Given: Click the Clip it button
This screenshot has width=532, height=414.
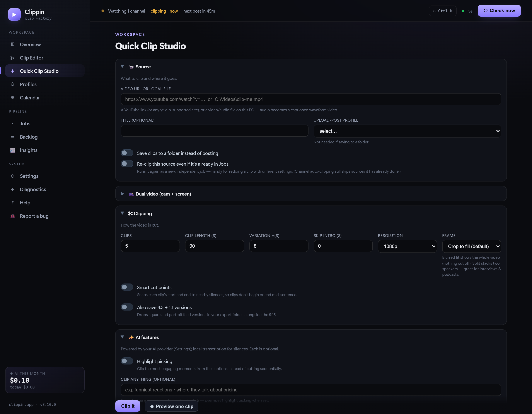Looking at the screenshot, I should tap(128, 406).
